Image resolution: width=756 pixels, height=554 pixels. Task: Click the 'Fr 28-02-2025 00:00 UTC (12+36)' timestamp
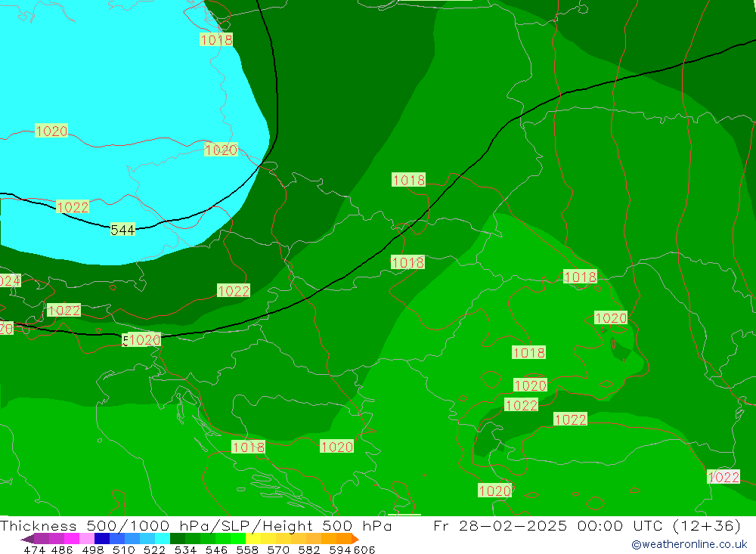(587, 525)
